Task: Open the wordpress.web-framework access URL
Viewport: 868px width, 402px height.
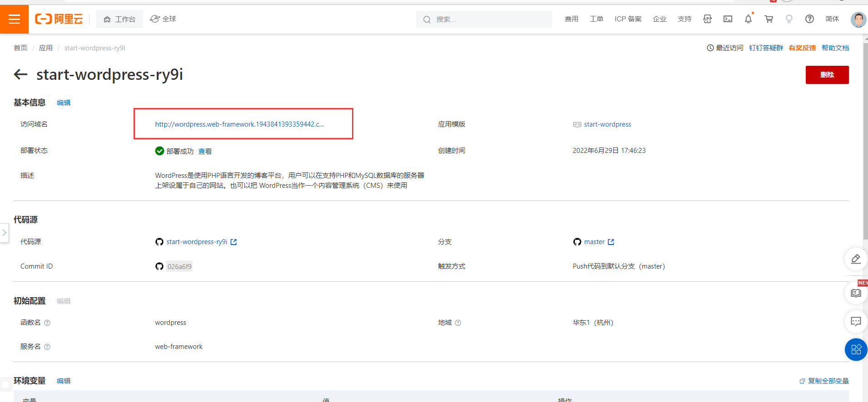Action: (x=239, y=124)
